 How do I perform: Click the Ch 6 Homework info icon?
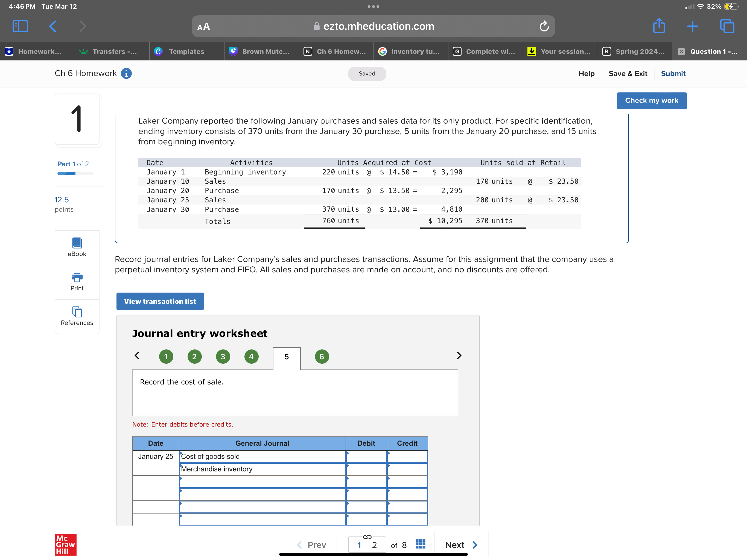126,73
